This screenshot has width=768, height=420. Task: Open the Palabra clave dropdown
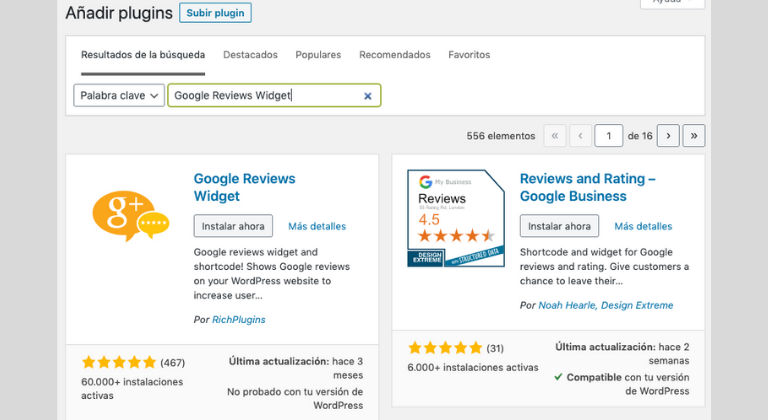118,96
